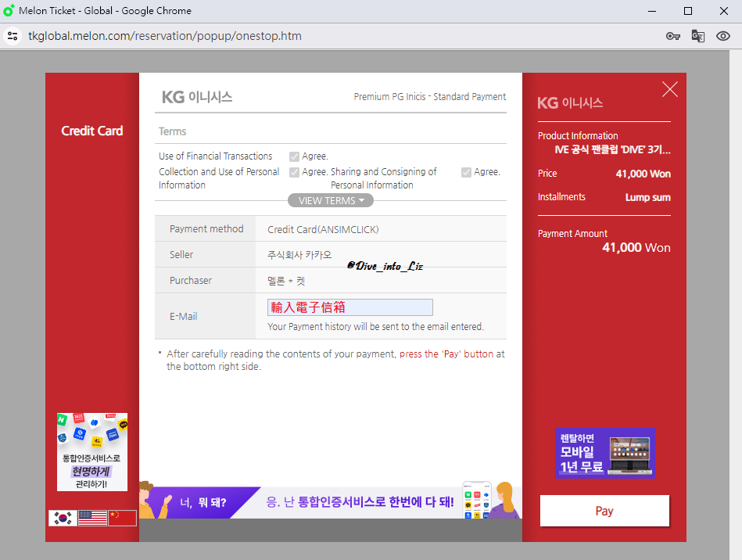This screenshot has width=742, height=560.
Task: Click the E-Mail input field
Action: pos(349,307)
